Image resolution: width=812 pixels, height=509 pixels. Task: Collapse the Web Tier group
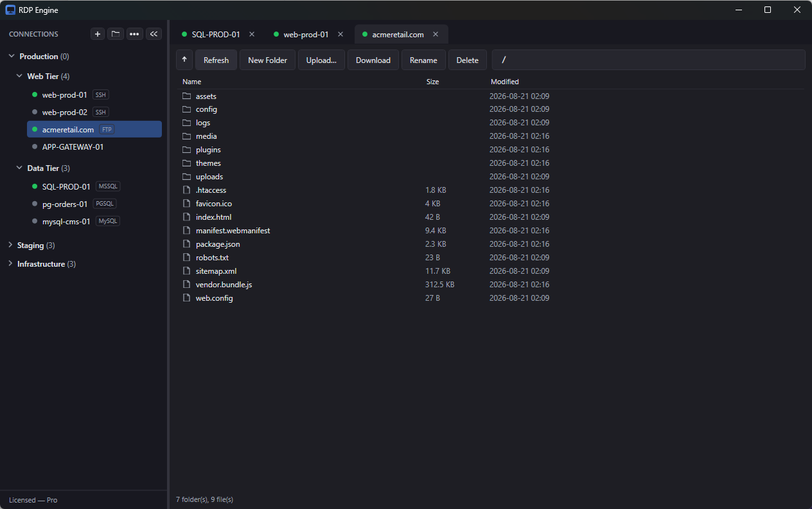19,76
